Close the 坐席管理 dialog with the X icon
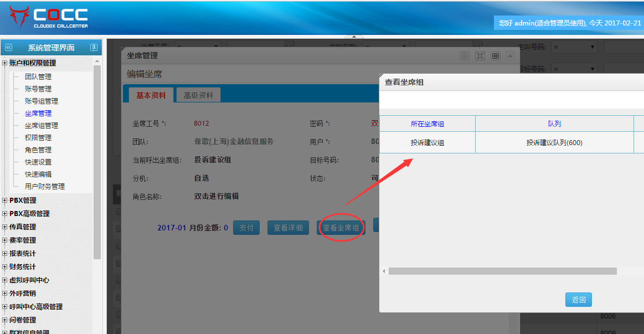 [x=511, y=56]
